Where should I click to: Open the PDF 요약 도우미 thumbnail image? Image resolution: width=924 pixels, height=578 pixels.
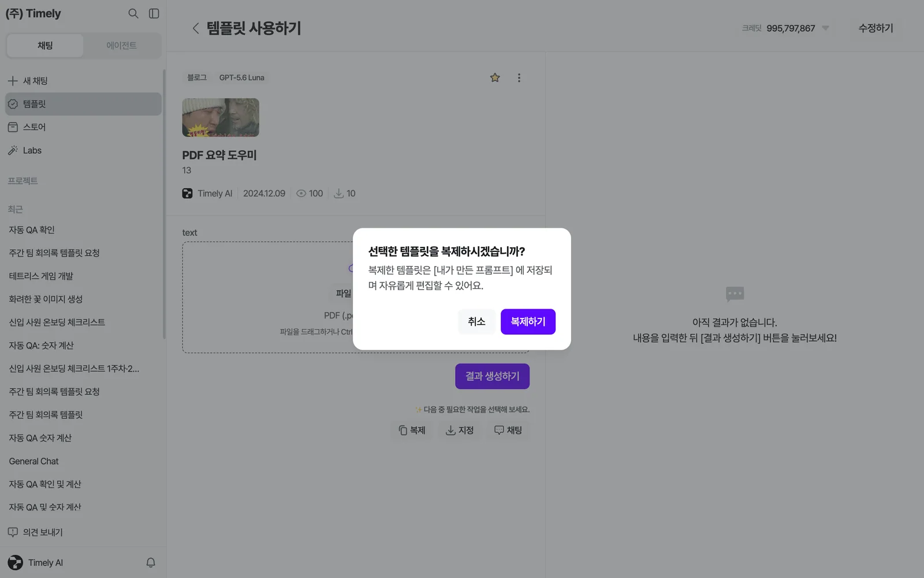[221, 117]
